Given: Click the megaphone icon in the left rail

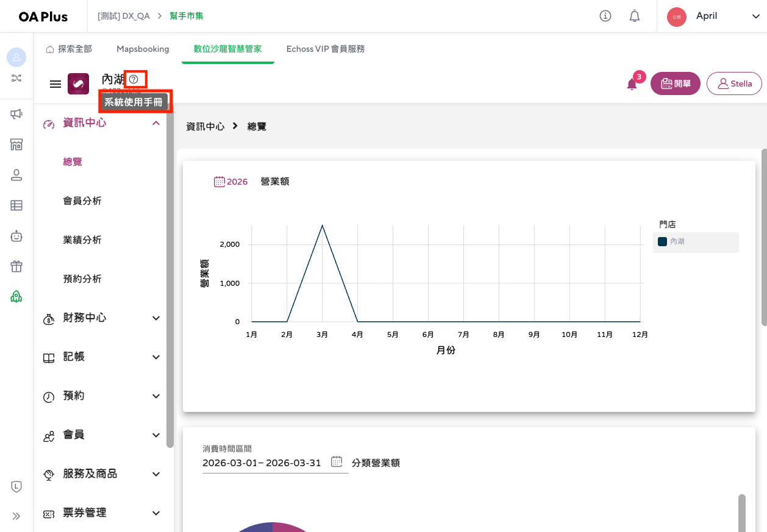Looking at the screenshot, I should [x=16, y=114].
